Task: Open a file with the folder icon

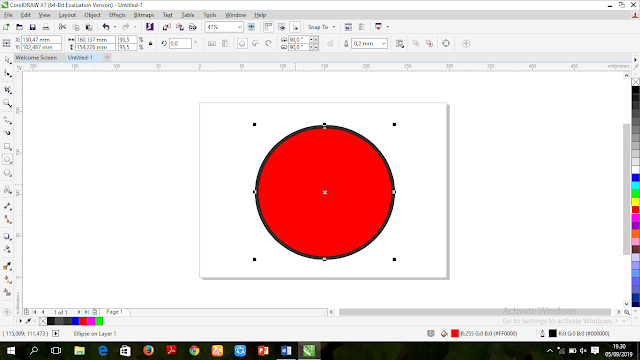Action: click(x=19, y=27)
